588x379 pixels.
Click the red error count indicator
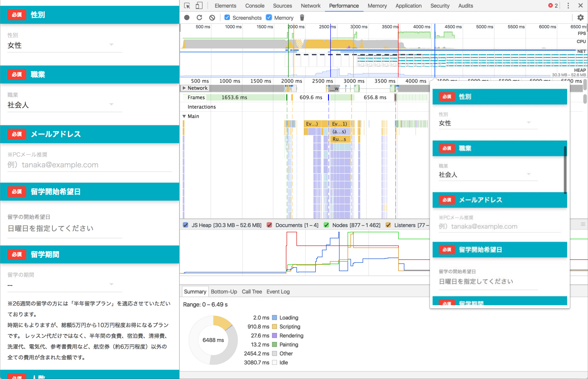[553, 6]
